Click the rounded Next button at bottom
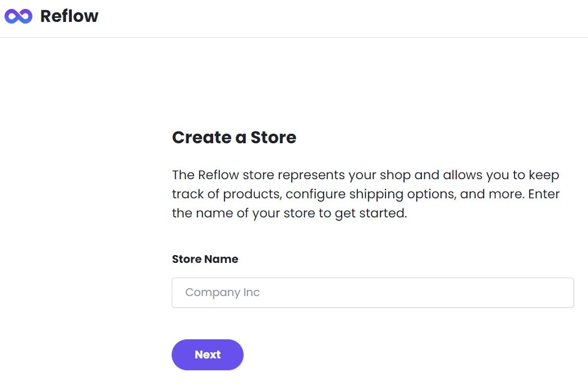 click(207, 354)
